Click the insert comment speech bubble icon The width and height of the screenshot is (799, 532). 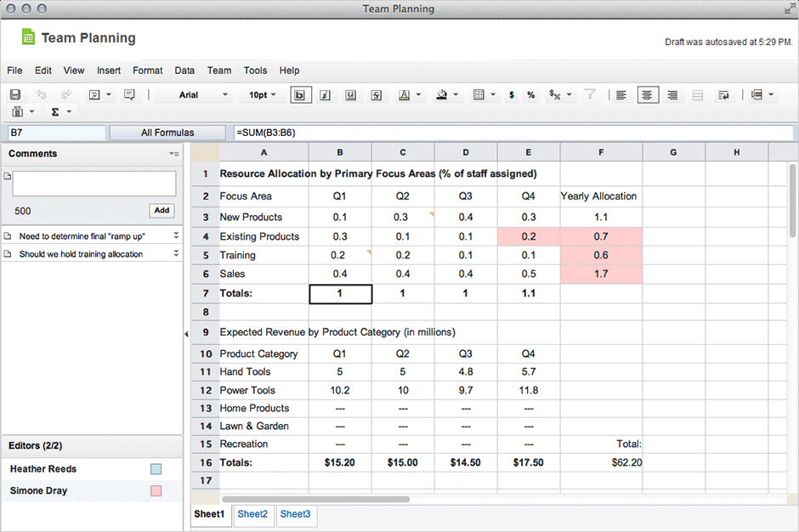pos(129,95)
